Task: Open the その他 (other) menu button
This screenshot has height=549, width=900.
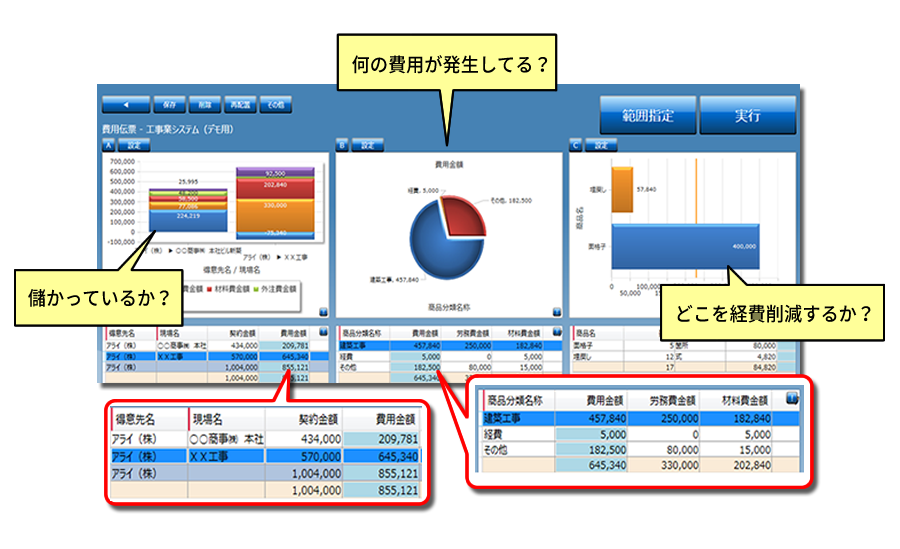Action: click(276, 104)
